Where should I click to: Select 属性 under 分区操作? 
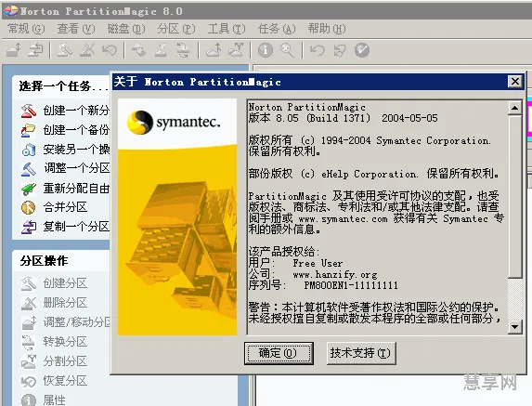[x=44, y=399]
